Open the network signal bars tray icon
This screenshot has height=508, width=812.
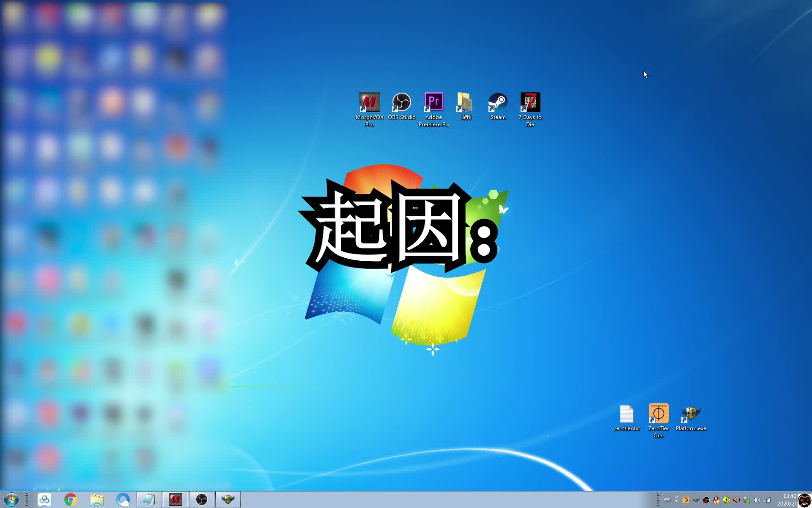[767, 500]
